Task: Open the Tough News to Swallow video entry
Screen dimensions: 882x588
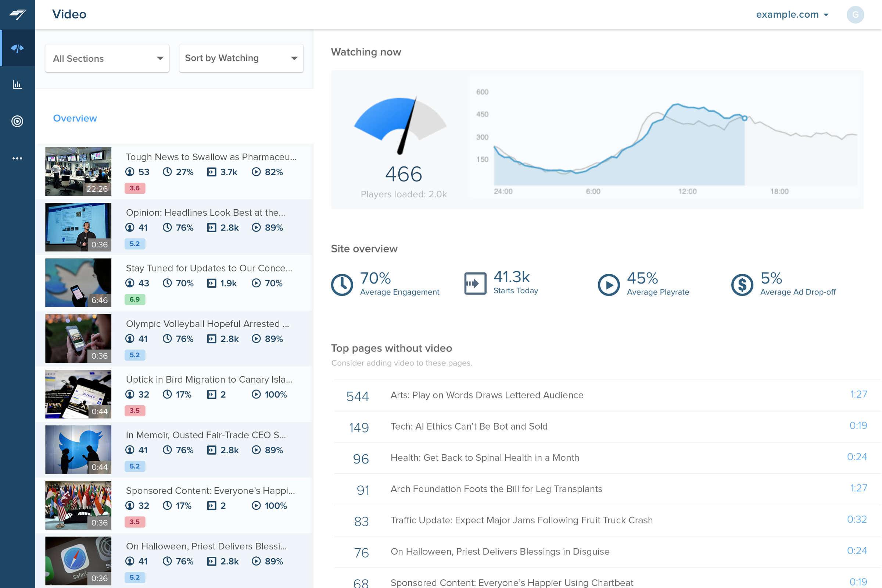Action: tap(211, 157)
